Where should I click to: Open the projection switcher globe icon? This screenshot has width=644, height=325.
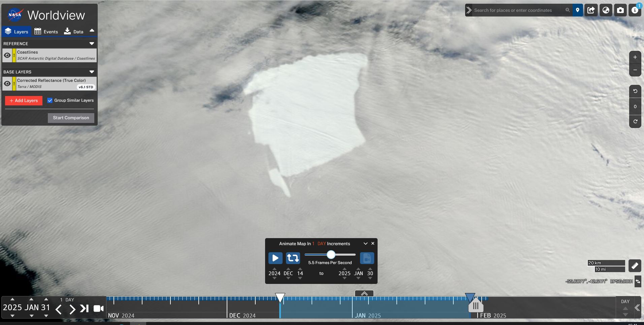click(606, 10)
